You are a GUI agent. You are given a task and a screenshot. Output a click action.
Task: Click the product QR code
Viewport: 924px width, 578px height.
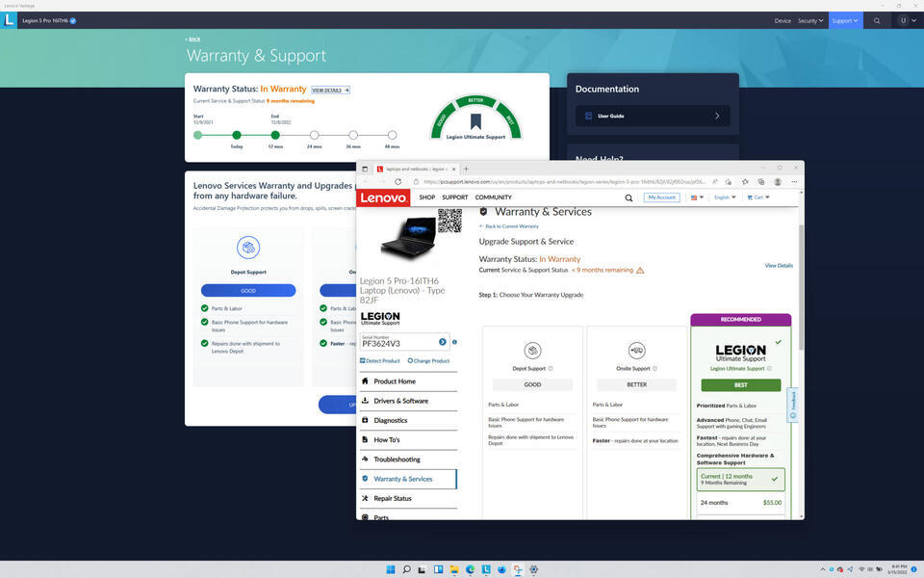(449, 221)
